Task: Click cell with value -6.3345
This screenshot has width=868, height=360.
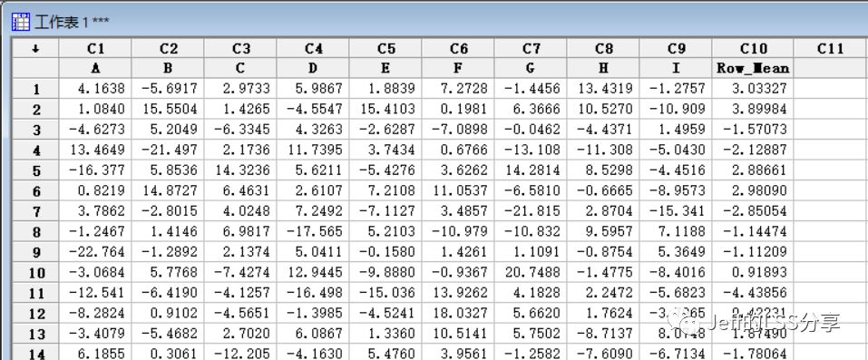Action: click(x=240, y=130)
